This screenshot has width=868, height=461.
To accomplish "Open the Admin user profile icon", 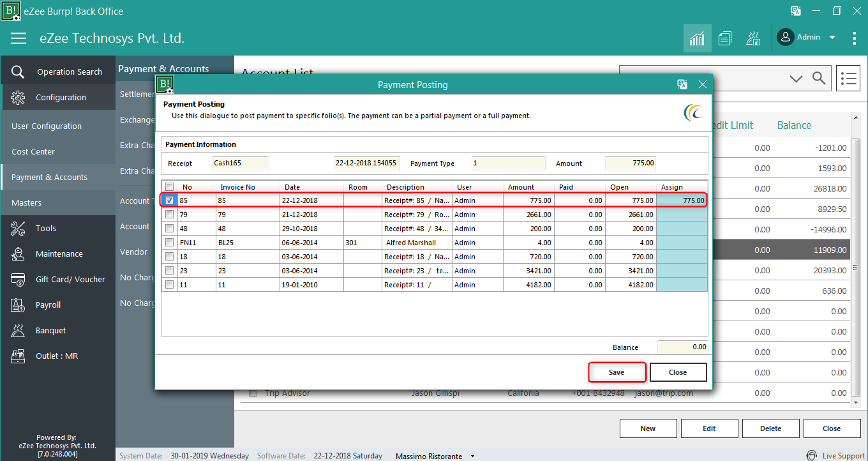I will 786,37.
